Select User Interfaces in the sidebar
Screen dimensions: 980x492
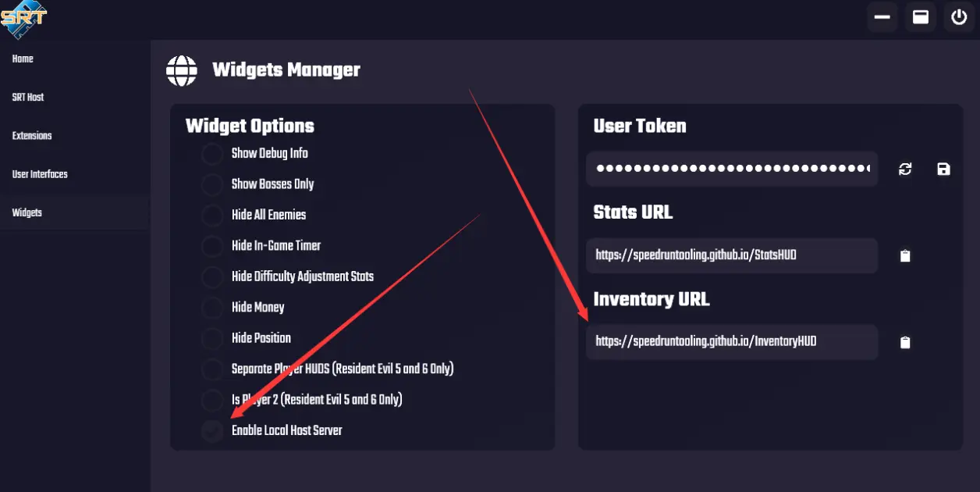tap(40, 174)
